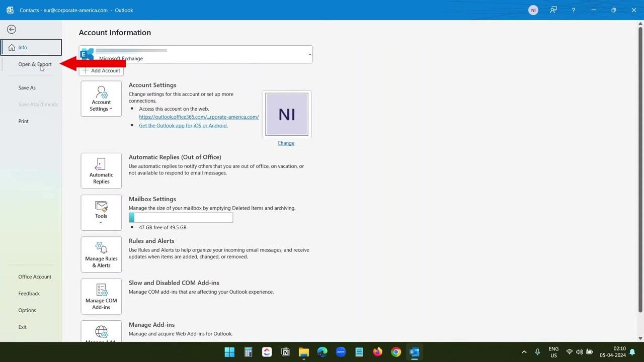Open the clock and date 05-04-2024

(x=612, y=352)
